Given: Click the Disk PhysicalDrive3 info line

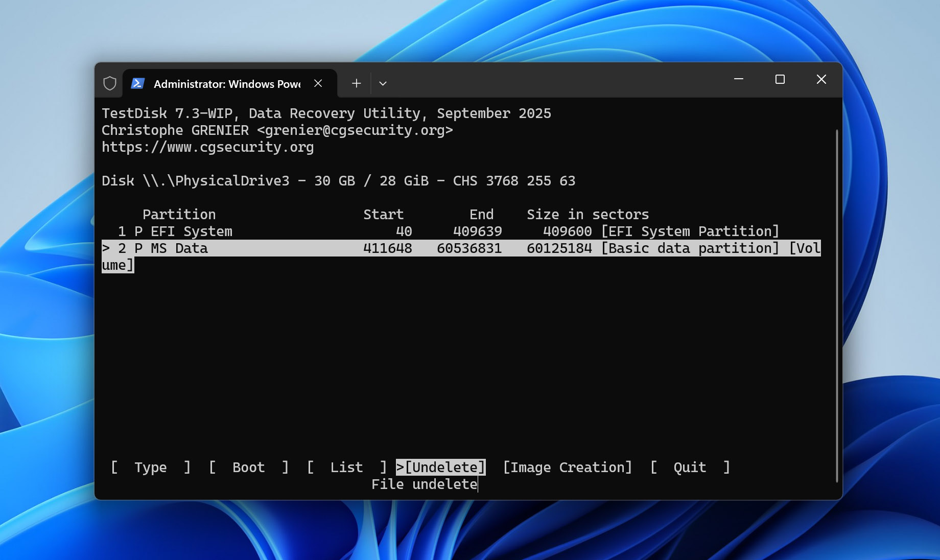Looking at the screenshot, I should tap(339, 181).
